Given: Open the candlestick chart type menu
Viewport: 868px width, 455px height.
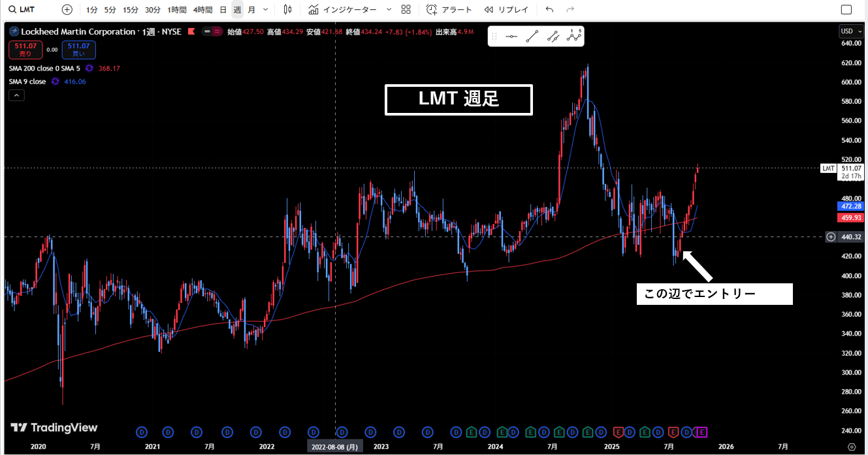Looking at the screenshot, I should coord(288,10).
